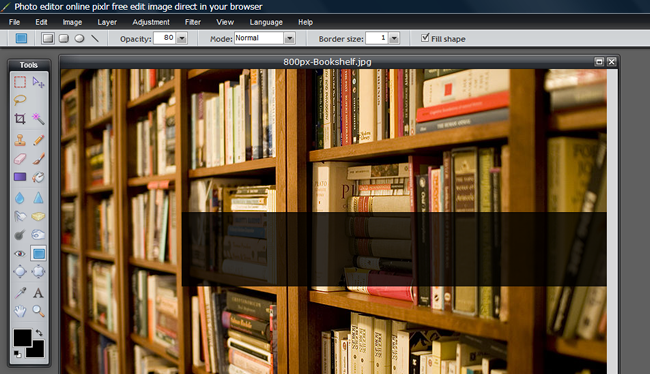
Task: Choose the rounded rectangle shape option
Action: (64, 39)
